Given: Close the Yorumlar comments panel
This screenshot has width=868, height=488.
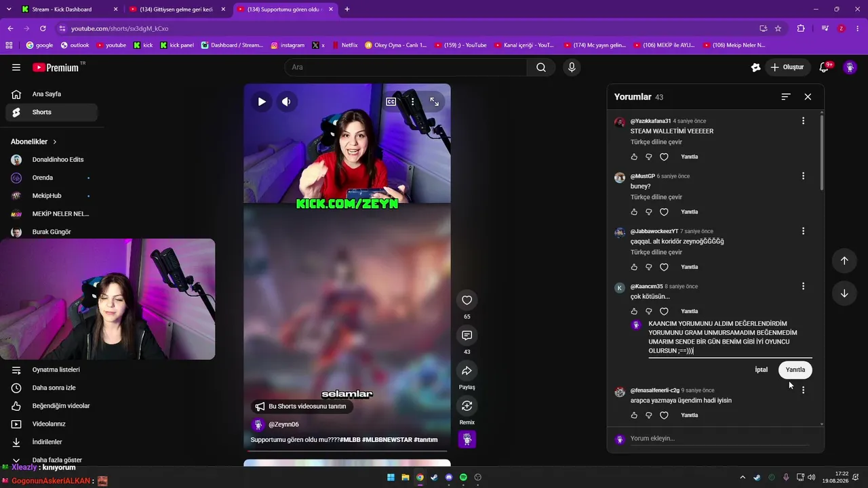Looking at the screenshot, I should [x=808, y=97].
